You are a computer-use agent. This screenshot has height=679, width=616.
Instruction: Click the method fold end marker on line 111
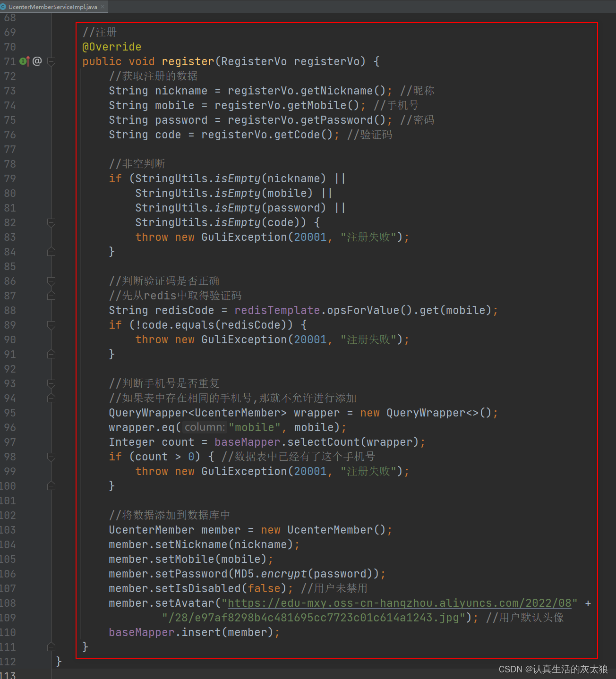[x=51, y=647]
